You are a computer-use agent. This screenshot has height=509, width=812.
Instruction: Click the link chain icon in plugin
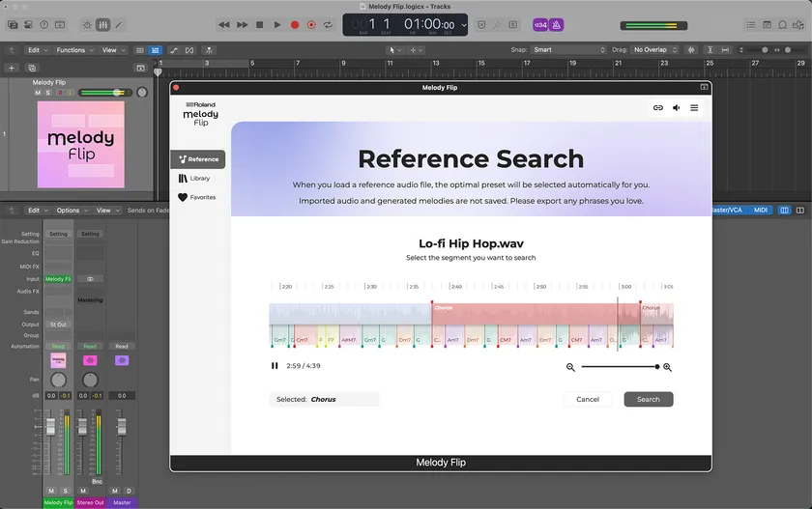(658, 107)
